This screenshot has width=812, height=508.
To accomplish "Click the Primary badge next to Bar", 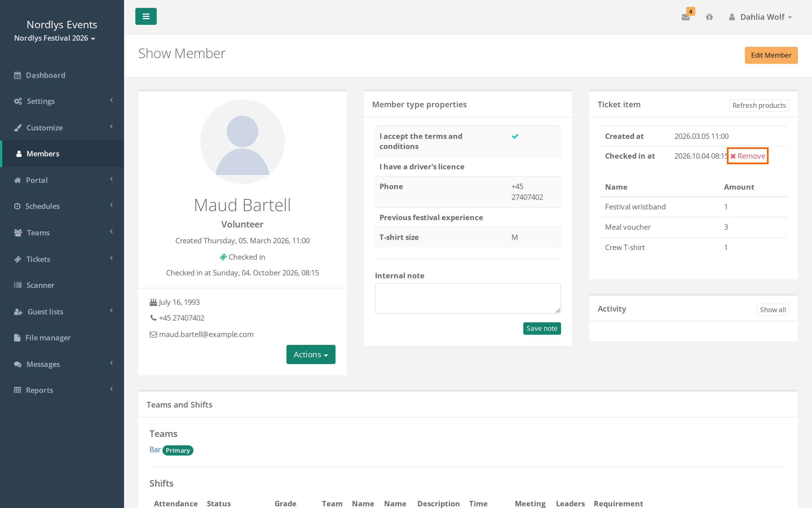I will [178, 450].
